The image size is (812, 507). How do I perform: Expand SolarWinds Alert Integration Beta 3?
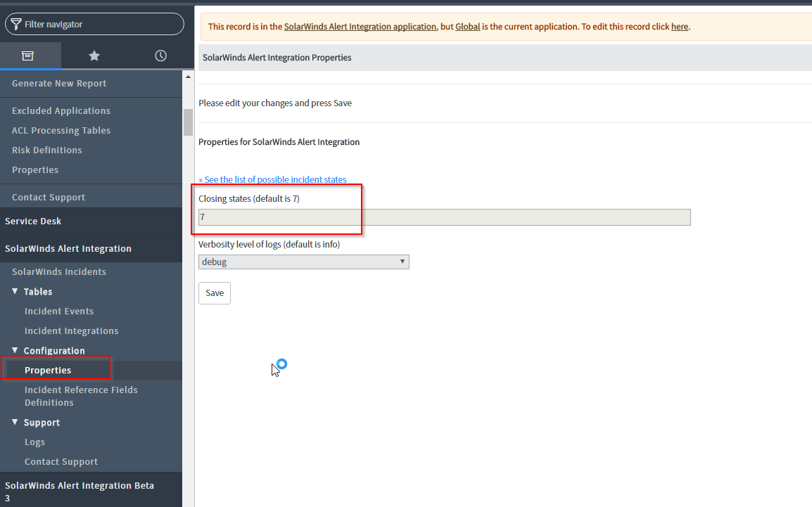[80, 491]
